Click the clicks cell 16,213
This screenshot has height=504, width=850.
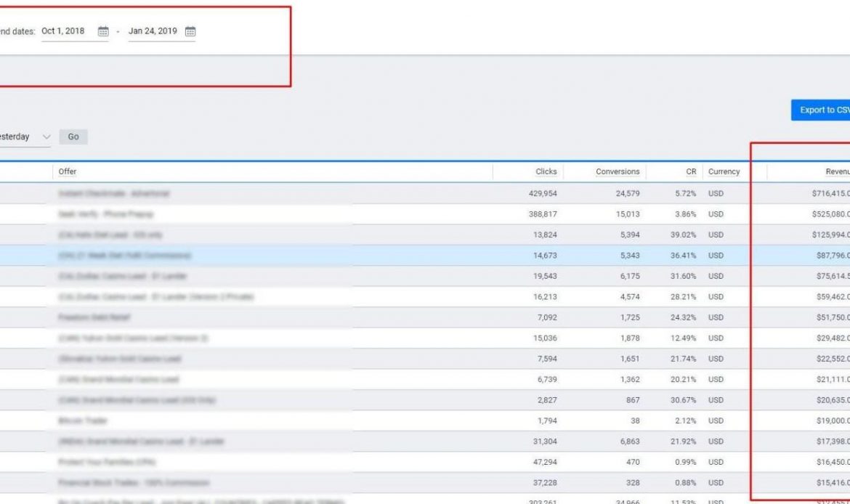click(545, 296)
